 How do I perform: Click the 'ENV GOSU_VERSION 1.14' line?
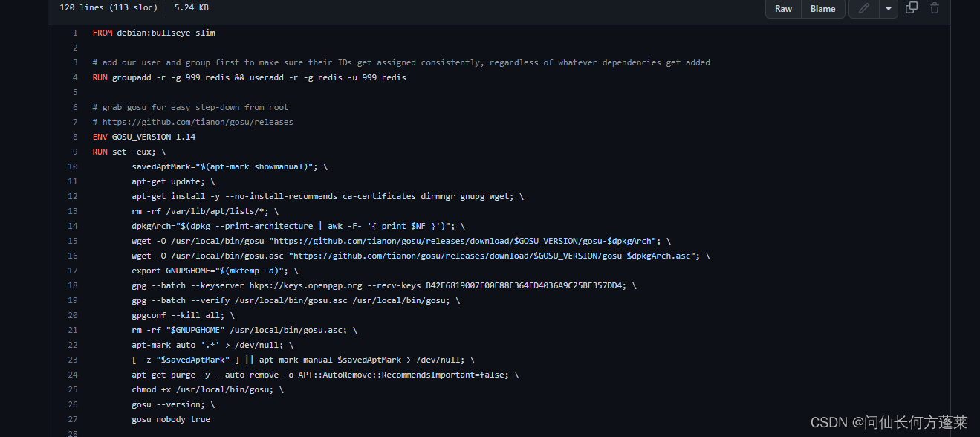pos(144,137)
